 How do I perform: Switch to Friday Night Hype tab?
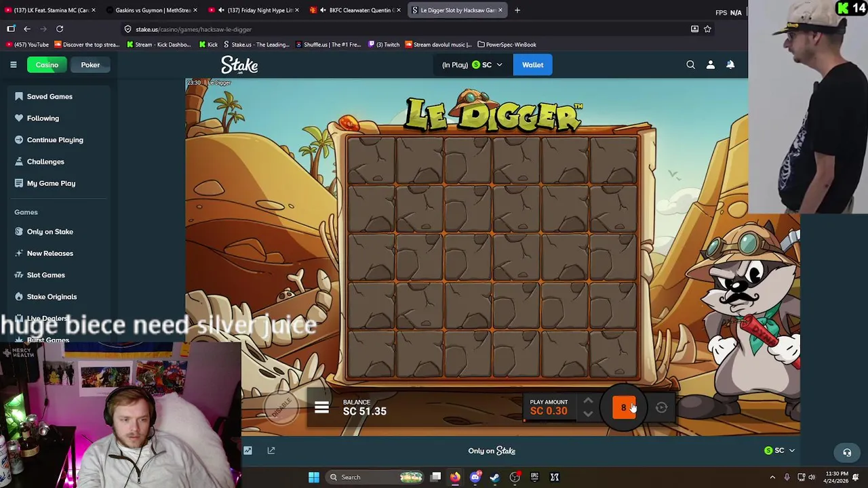(254, 10)
